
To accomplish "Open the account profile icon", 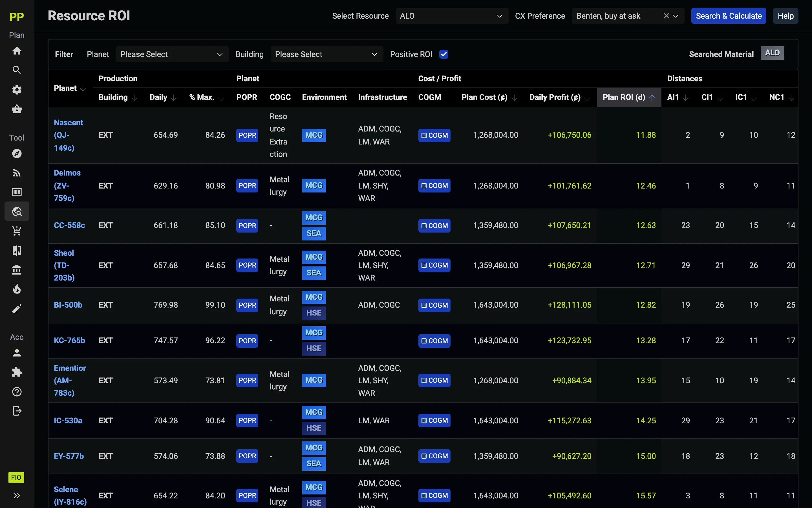I will coord(17,353).
